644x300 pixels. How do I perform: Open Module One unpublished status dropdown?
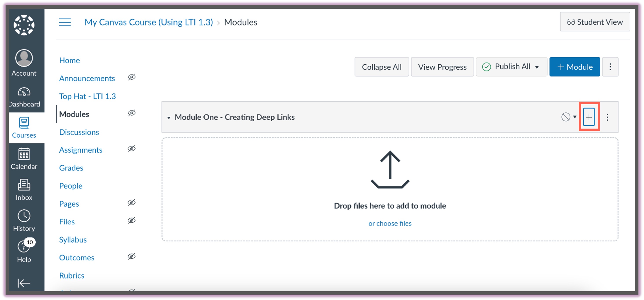[569, 117]
